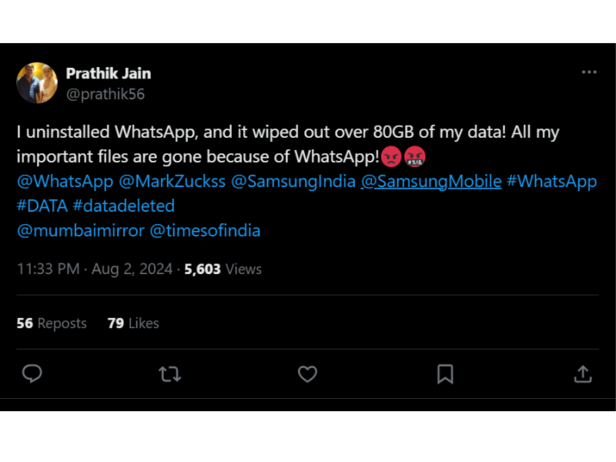Bookmark this tweet
The height and width of the screenshot is (462, 616).
[445, 374]
